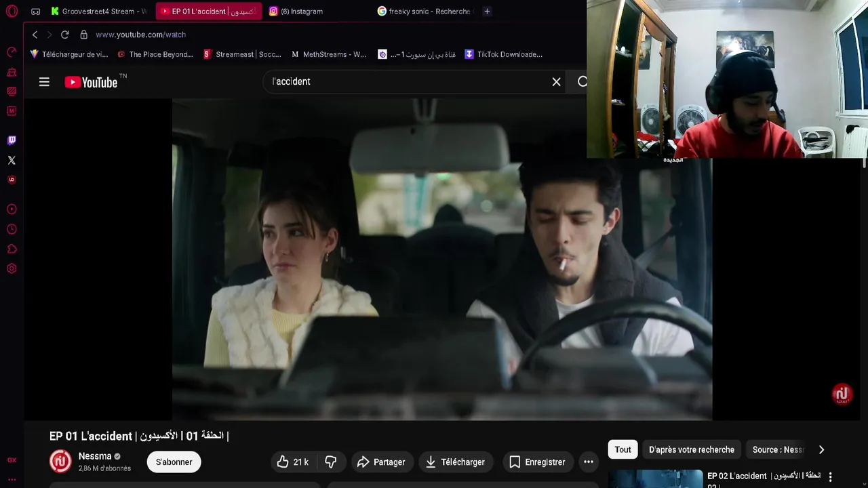Save video with Enregistrer button
Image resolution: width=868 pixels, height=488 pixels.
coord(537,462)
